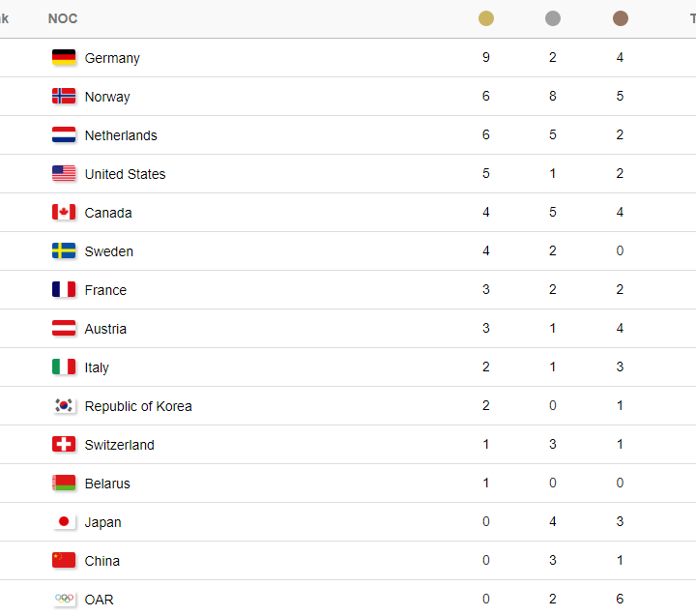Sort by gold medal column header
This screenshot has width=696, height=616.
point(486,18)
